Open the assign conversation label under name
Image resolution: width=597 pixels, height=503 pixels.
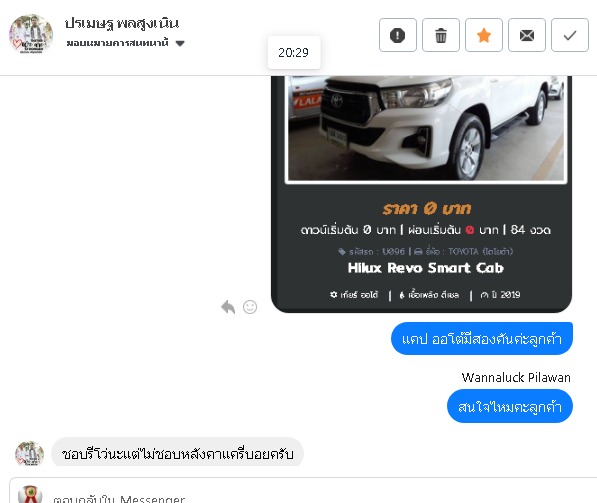[x=117, y=43]
